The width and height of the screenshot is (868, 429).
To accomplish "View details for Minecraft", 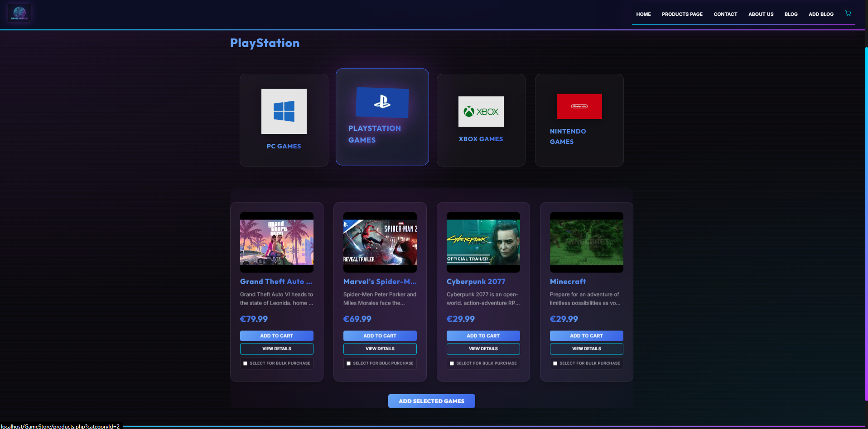I will pos(587,349).
